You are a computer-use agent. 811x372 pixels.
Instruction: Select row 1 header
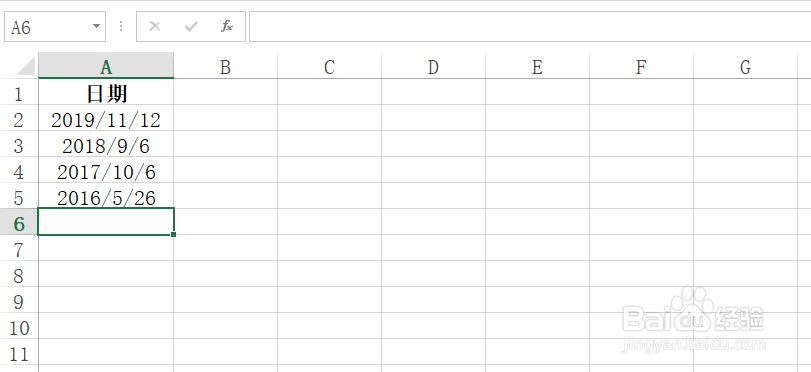click(19, 92)
